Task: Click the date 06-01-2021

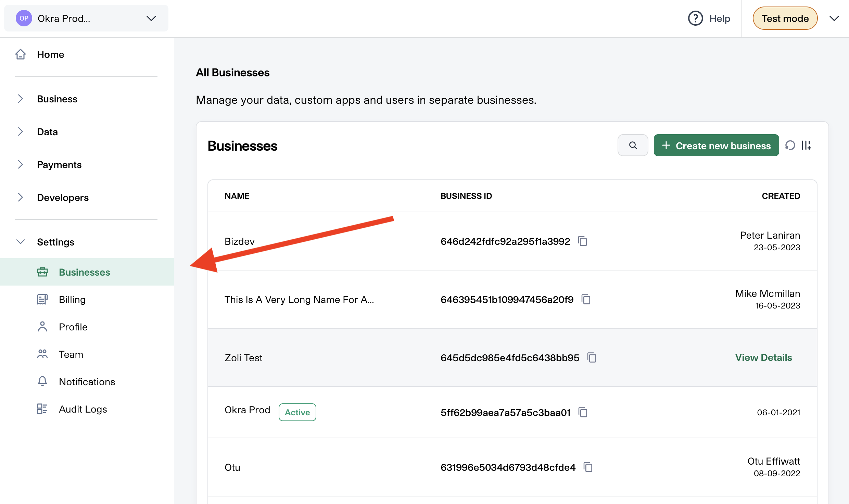Action: [x=778, y=412]
